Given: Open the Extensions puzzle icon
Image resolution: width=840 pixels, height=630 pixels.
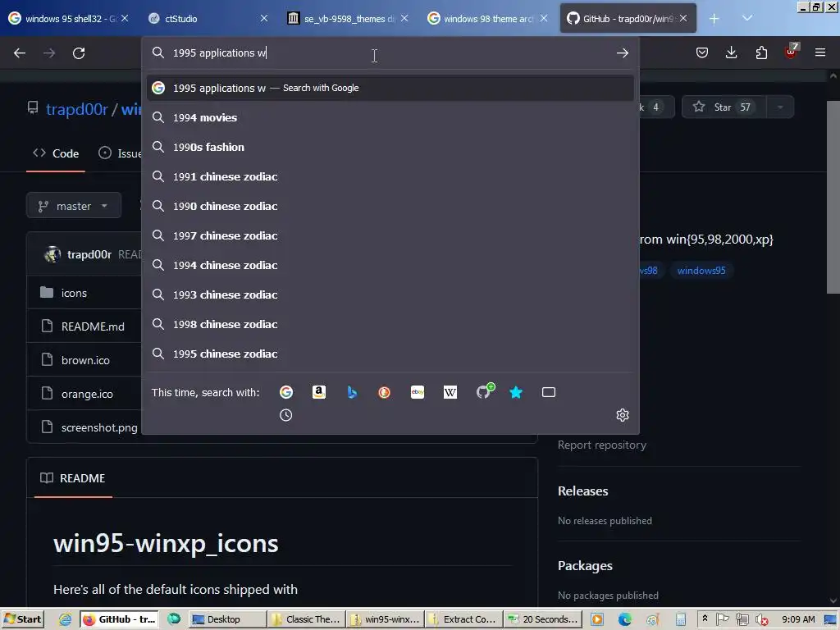Looking at the screenshot, I should click(x=760, y=52).
